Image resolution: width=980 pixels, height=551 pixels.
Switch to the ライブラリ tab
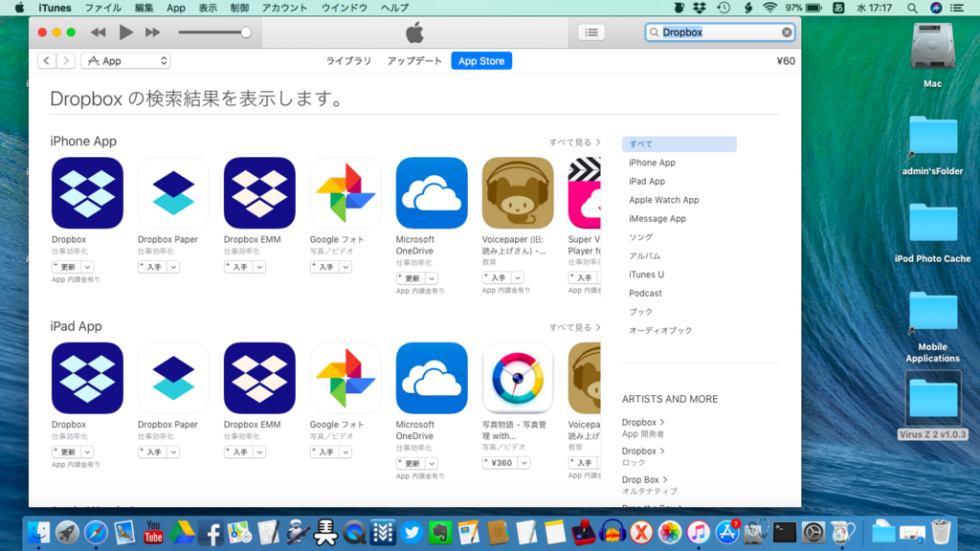click(348, 60)
